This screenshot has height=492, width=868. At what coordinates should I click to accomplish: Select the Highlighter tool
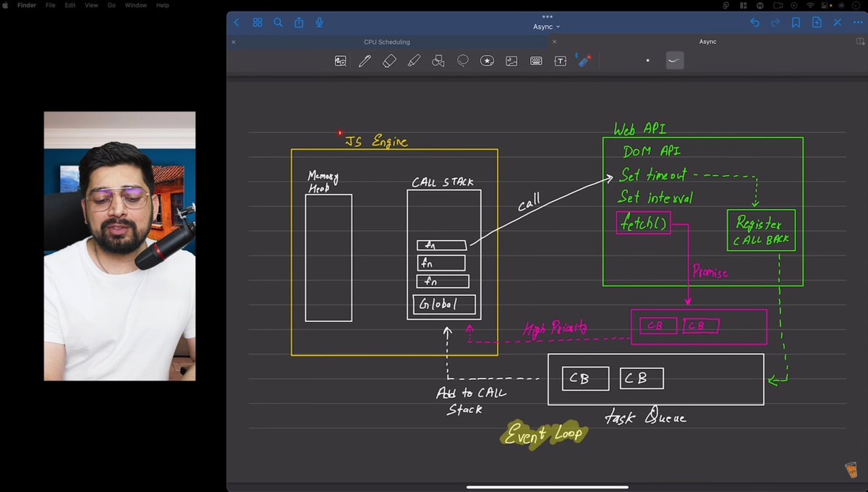click(x=413, y=61)
